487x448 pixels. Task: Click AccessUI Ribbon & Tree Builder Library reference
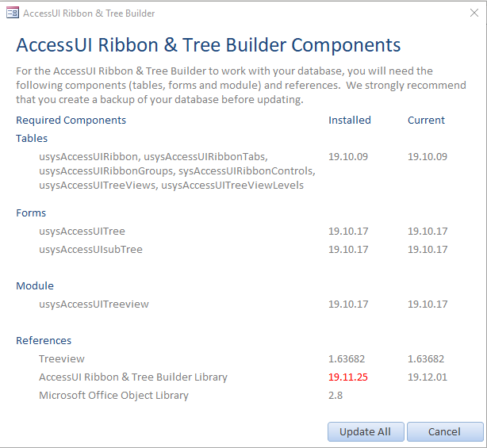[133, 377]
